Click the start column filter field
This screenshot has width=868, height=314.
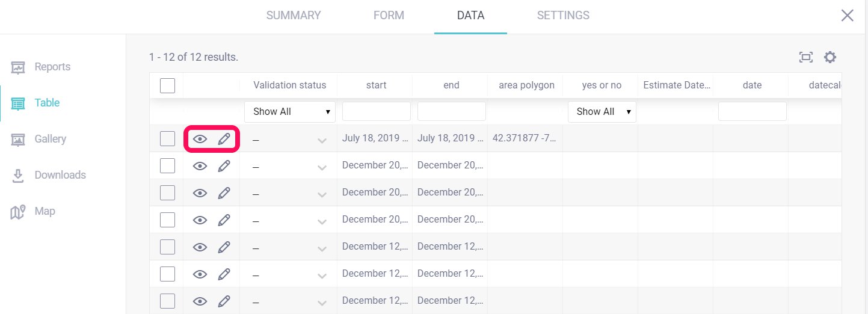coord(376,111)
